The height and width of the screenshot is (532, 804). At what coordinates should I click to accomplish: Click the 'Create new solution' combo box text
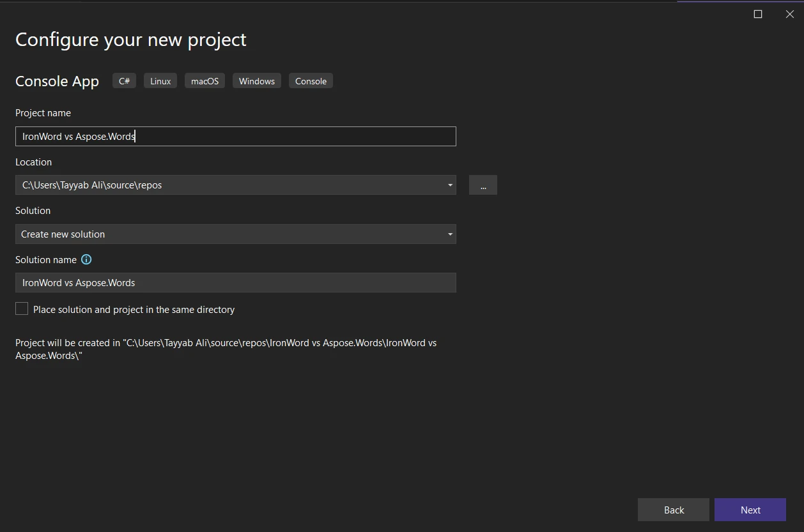tap(63, 234)
